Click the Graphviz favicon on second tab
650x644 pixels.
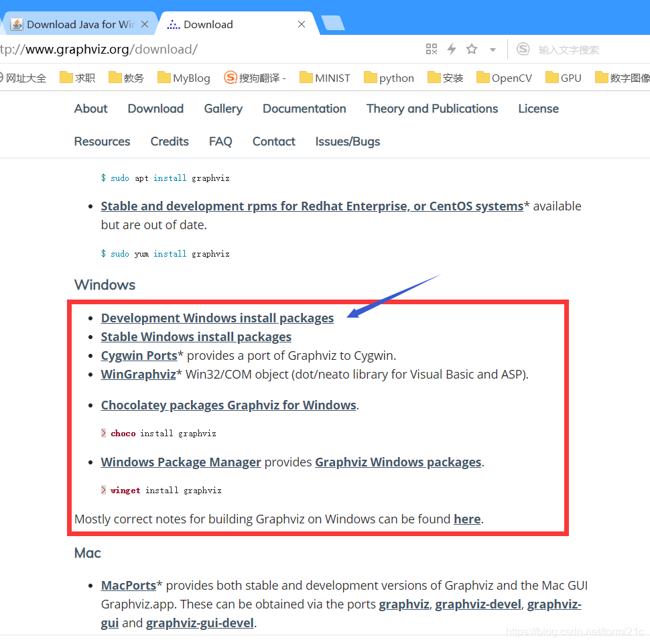tap(174, 25)
